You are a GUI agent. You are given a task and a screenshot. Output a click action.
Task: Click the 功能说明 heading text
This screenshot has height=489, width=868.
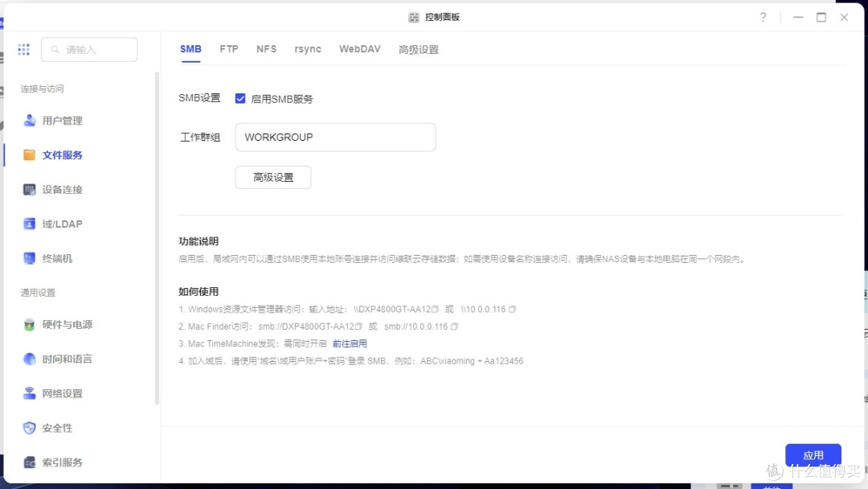[x=199, y=241]
